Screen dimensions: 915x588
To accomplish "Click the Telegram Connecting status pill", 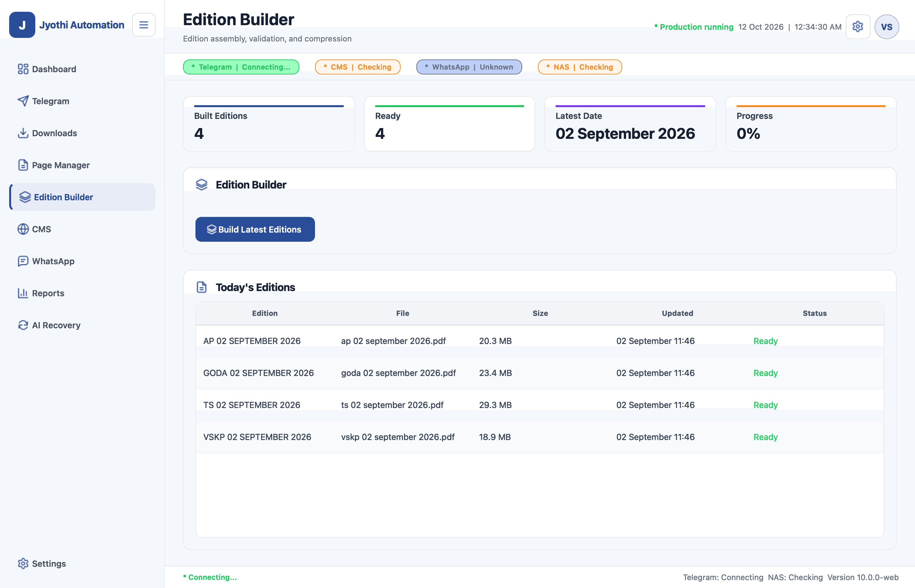I will (241, 67).
